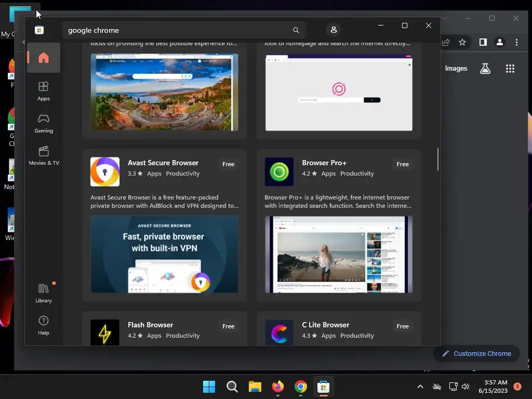The height and width of the screenshot is (399, 532).
Task: Click Free button for Browser Pro+
Action: (403, 164)
